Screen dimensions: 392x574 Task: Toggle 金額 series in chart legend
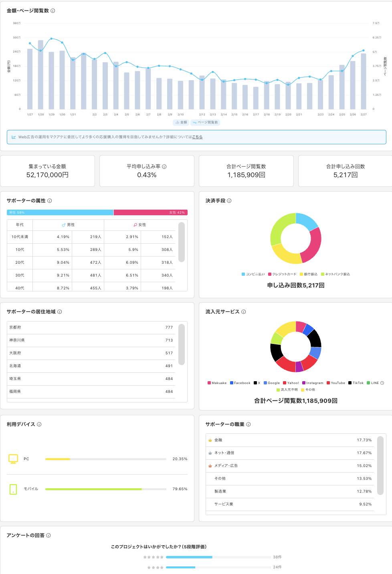(181, 122)
